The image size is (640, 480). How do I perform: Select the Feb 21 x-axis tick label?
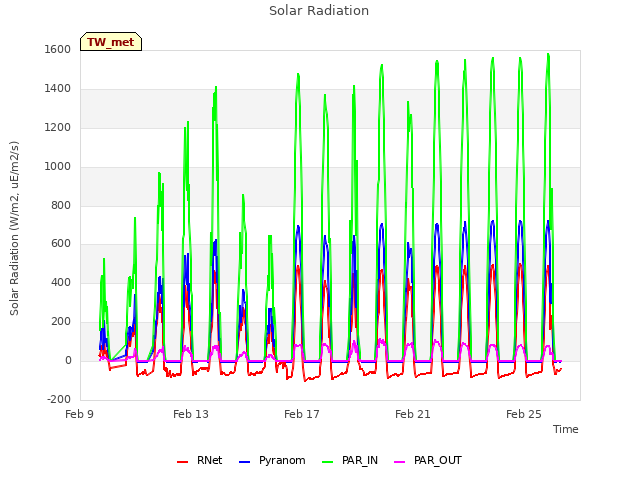(413, 414)
